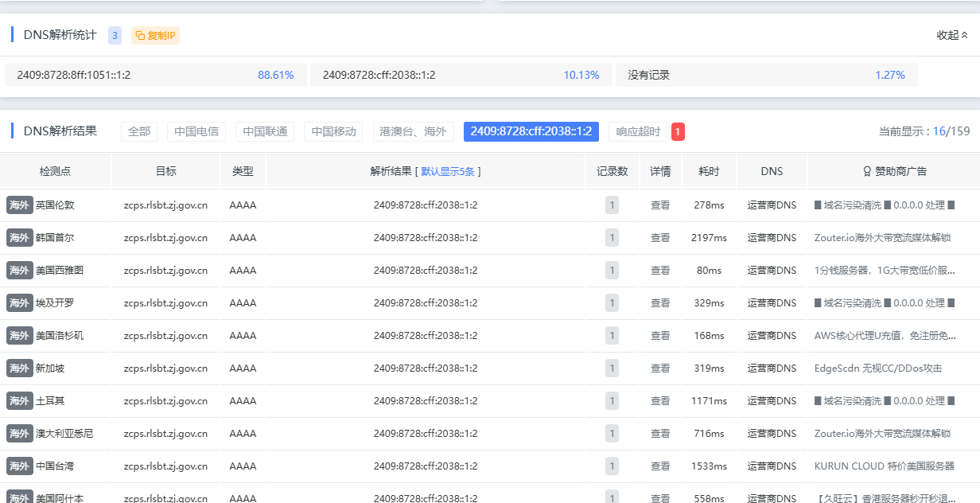Click the 海外 tag on 埃及开罗 row

[x=20, y=303]
